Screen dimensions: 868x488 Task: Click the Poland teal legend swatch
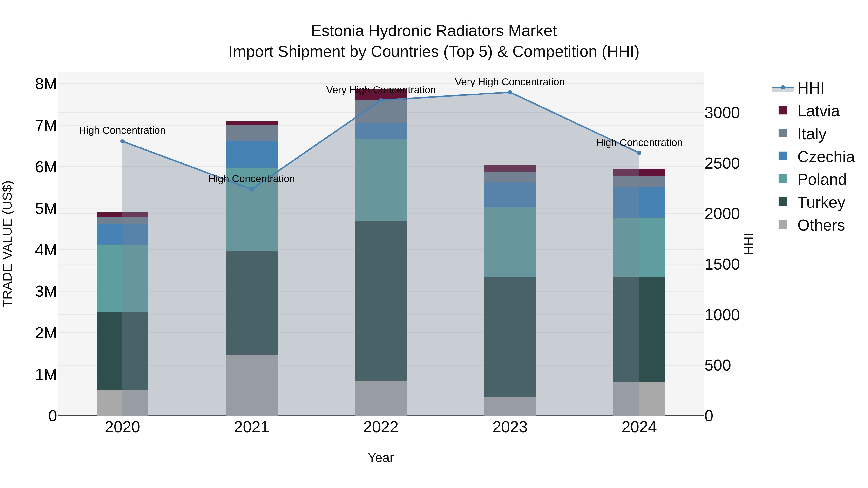pos(783,179)
